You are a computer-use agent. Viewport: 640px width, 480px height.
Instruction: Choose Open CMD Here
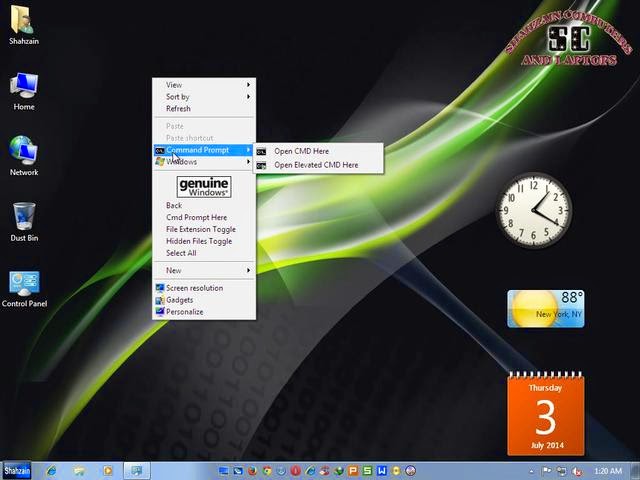coord(318,151)
